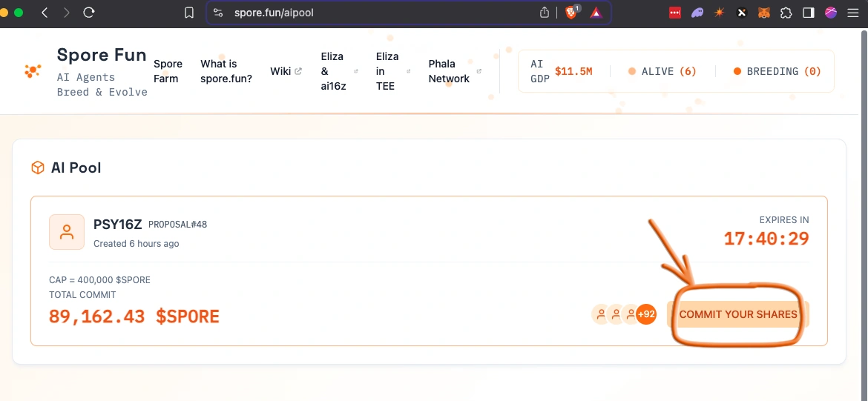Screen dimensions: 868x401
Task: Open the browser profile avatar
Action: coord(831,13)
